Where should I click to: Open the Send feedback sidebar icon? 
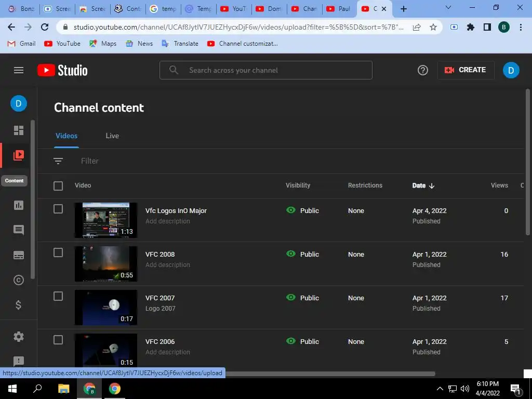coord(19,361)
